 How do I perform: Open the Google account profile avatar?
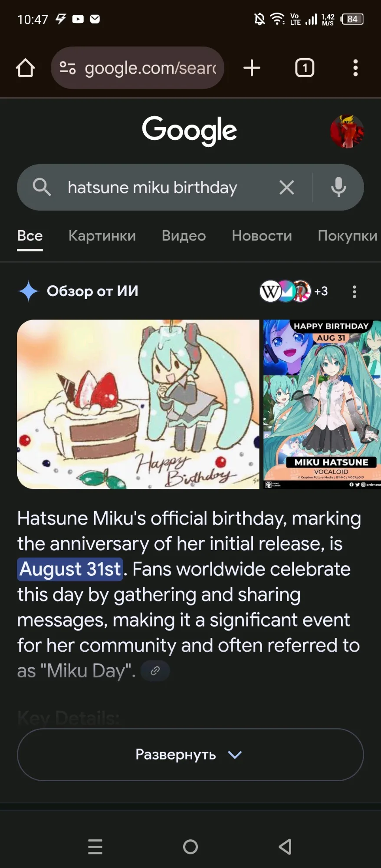[x=347, y=131]
